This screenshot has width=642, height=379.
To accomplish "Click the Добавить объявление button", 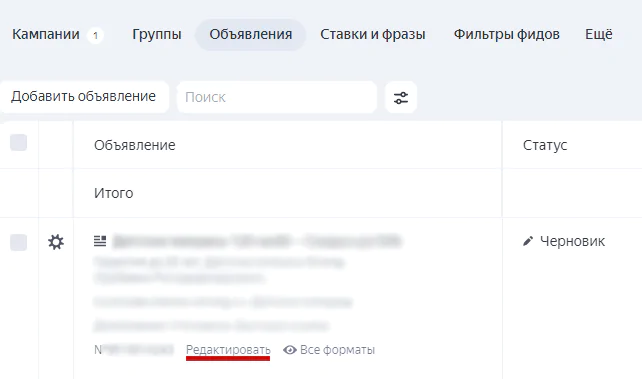I will click(x=84, y=97).
